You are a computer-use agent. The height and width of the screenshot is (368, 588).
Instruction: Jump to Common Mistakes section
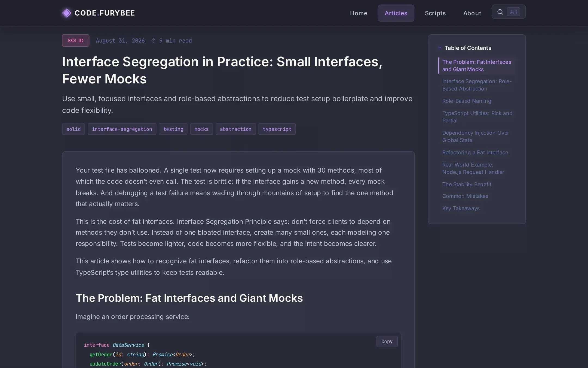tap(465, 196)
